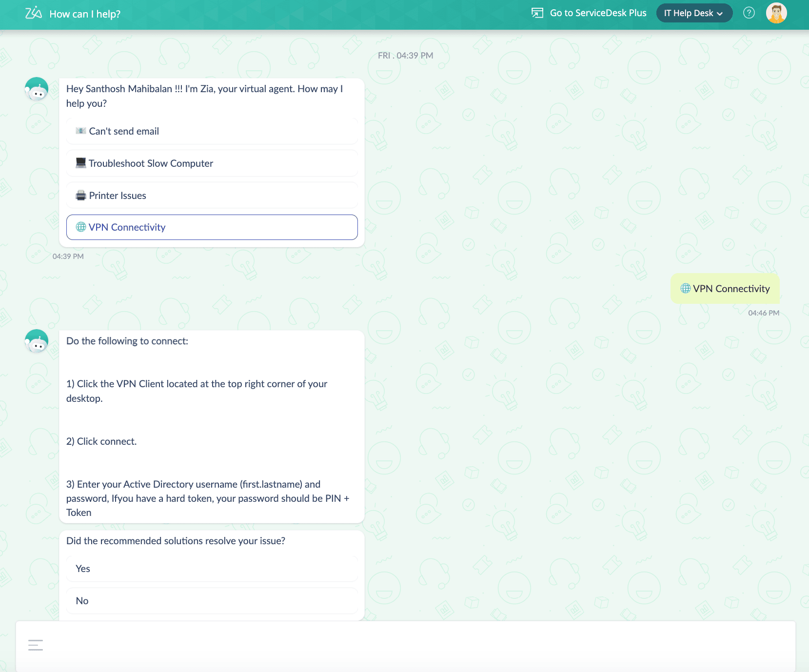Click the help question mark icon
Image resolution: width=809 pixels, height=672 pixels.
coord(749,13)
